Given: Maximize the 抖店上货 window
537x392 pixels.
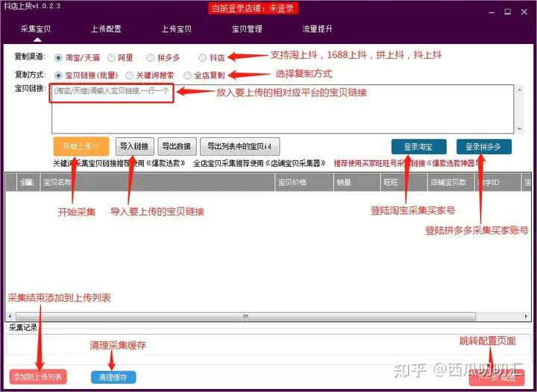Looking at the screenshot, I should click(508, 12).
